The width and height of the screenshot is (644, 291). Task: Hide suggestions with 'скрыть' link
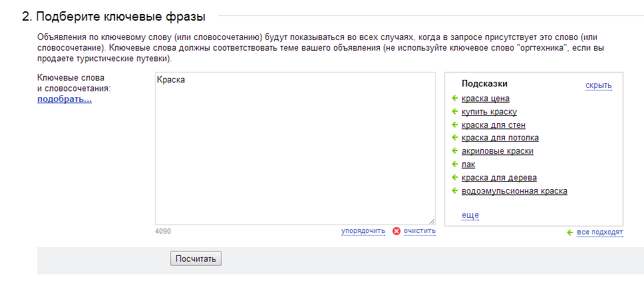point(598,85)
